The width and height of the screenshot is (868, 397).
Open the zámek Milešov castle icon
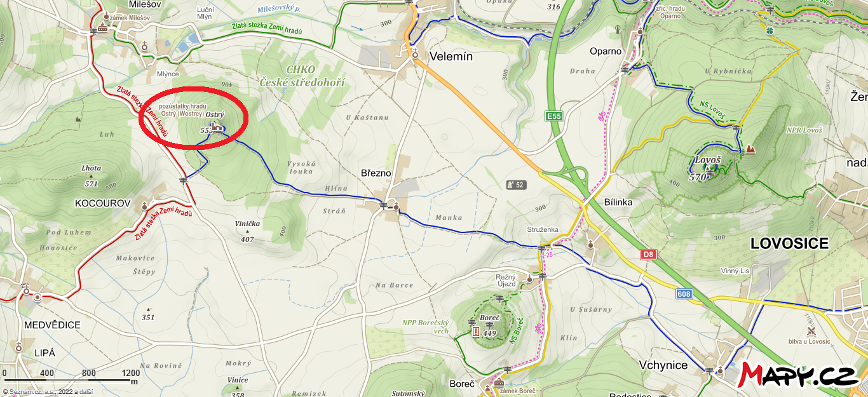[x=102, y=28]
